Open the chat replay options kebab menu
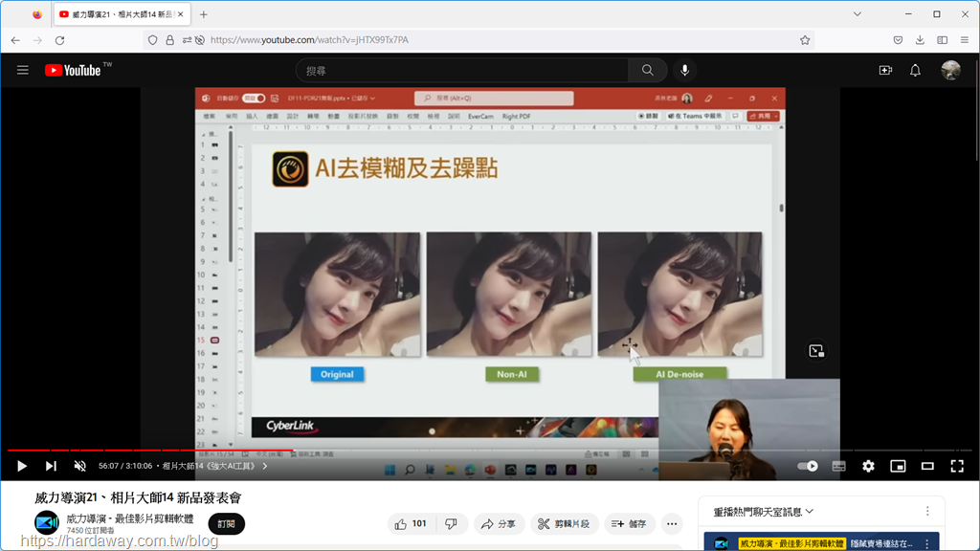Screen dimensions: 980x551 coord(927,511)
